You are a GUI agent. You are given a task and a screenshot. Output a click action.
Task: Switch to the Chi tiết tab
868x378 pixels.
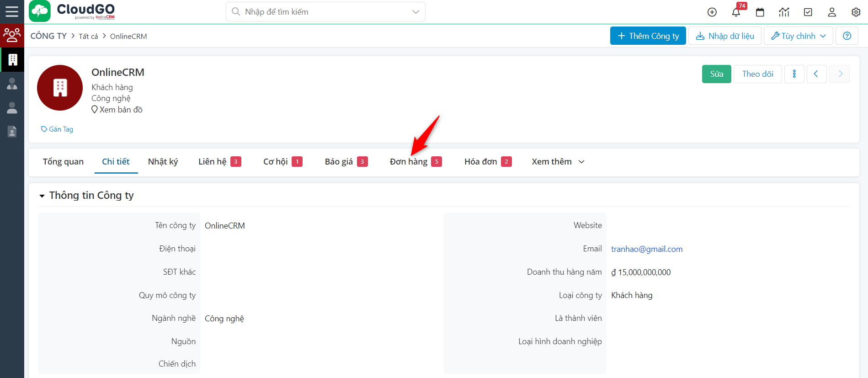tap(116, 162)
